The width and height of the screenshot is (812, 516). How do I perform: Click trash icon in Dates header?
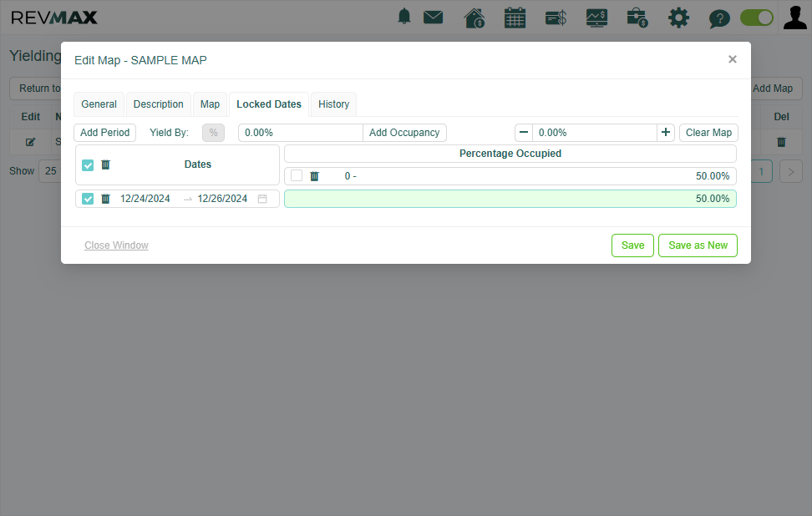105,164
